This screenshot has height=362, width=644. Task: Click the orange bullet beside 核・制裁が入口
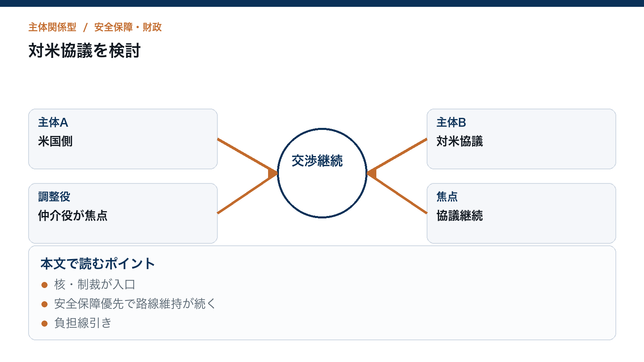(x=45, y=285)
